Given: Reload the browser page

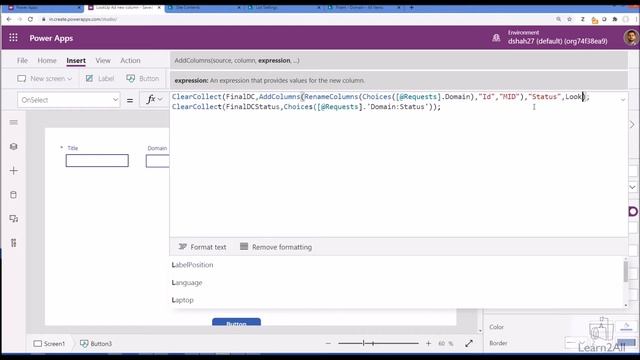Looking at the screenshot, I should 30,19.
